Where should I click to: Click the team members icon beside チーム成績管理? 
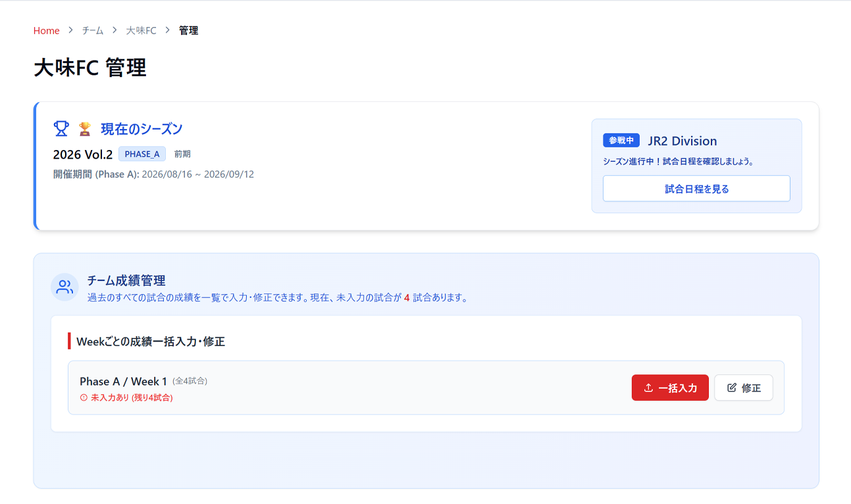64,287
